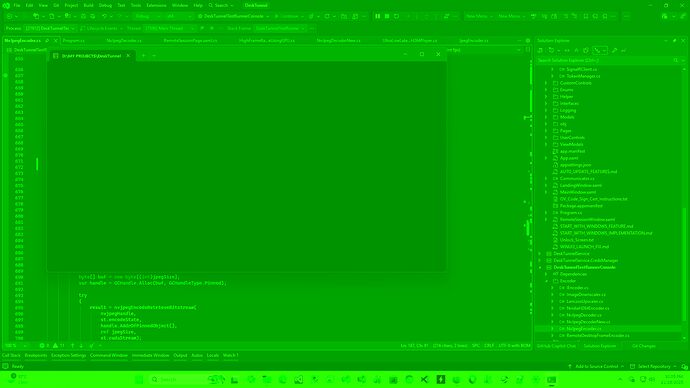Collapse the DeskTunnelTestRunnerConsole project node

(540, 267)
